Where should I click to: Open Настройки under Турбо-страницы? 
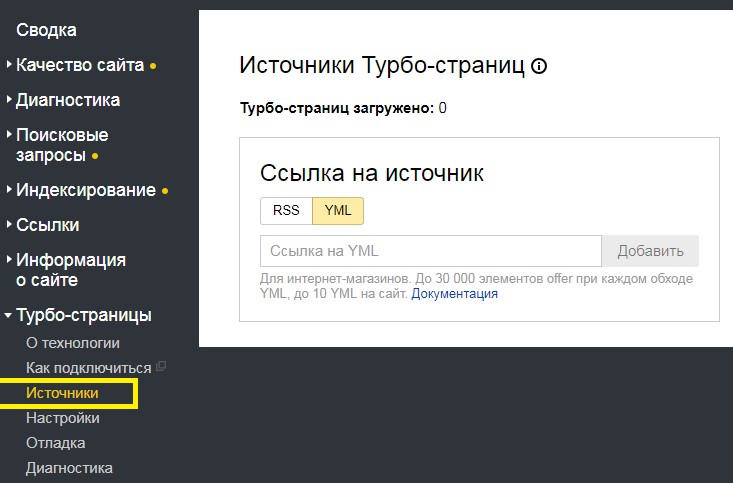(x=63, y=418)
